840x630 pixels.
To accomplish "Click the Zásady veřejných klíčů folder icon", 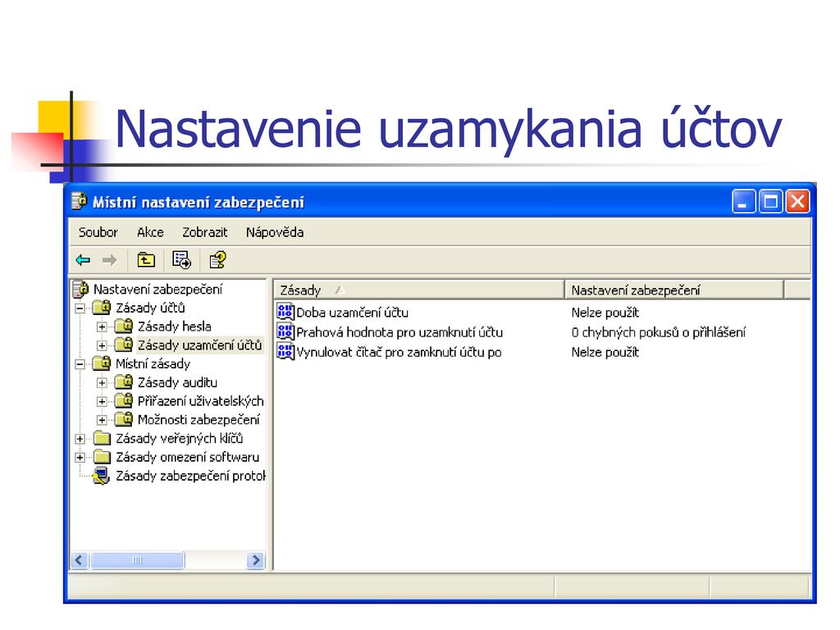I will [101, 438].
